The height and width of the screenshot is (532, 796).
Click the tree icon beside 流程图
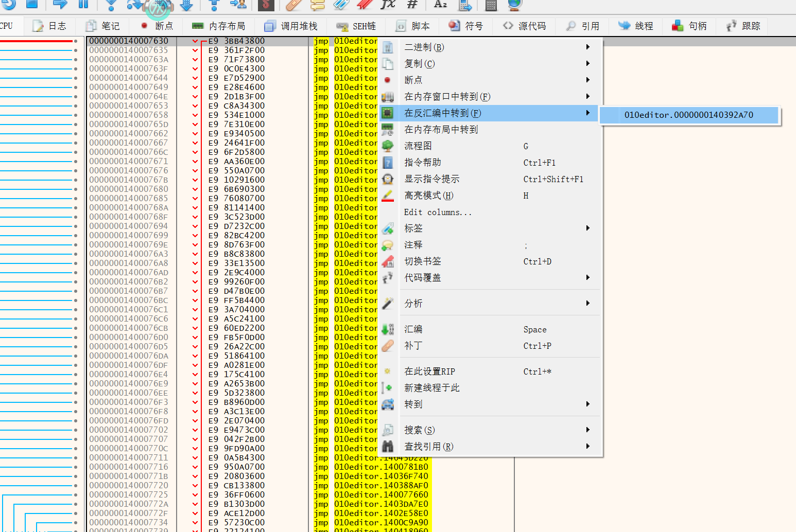click(388, 146)
